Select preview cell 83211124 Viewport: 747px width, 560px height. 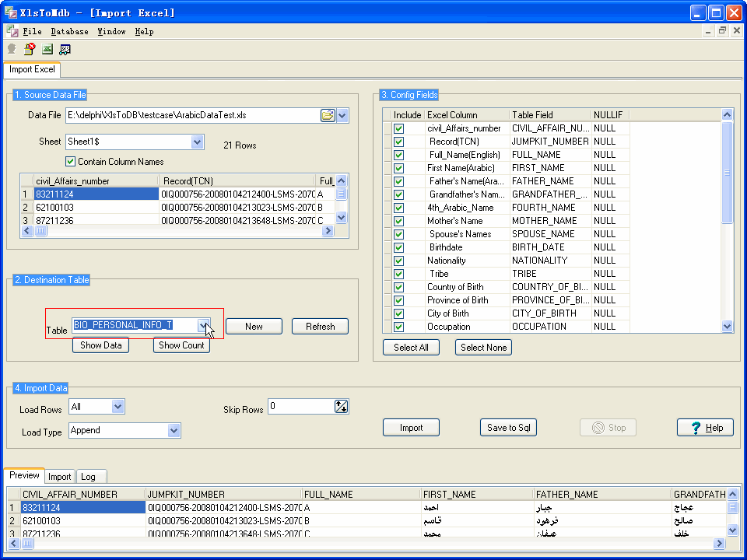coord(83,508)
